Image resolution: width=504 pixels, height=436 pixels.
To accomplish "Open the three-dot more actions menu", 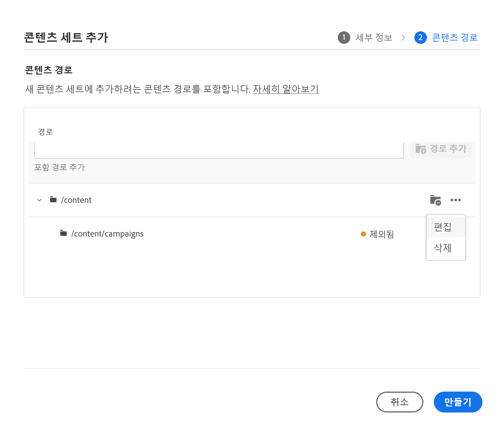I will pos(455,200).
